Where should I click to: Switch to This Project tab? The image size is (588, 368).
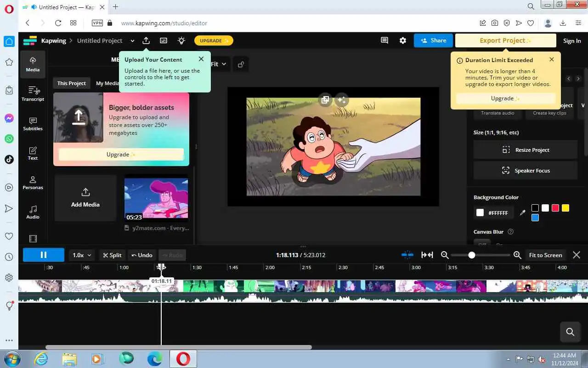(71, 83)
